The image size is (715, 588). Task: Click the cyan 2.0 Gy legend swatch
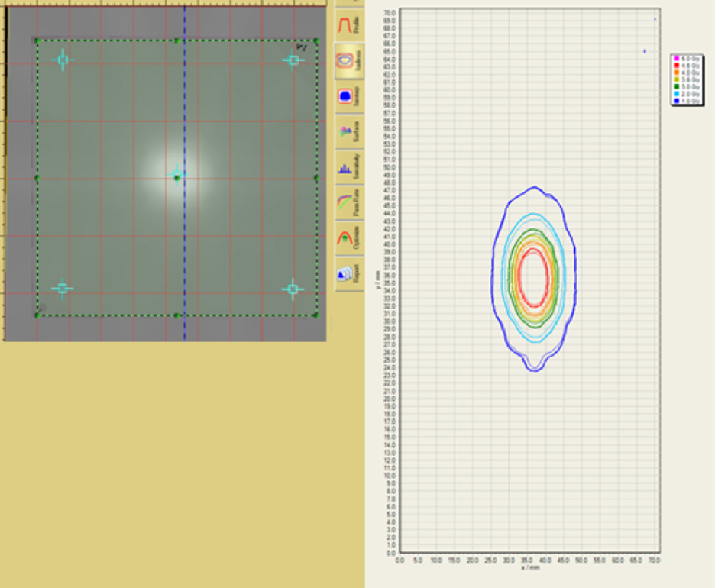pyautogui.click(x=677, y=93)
